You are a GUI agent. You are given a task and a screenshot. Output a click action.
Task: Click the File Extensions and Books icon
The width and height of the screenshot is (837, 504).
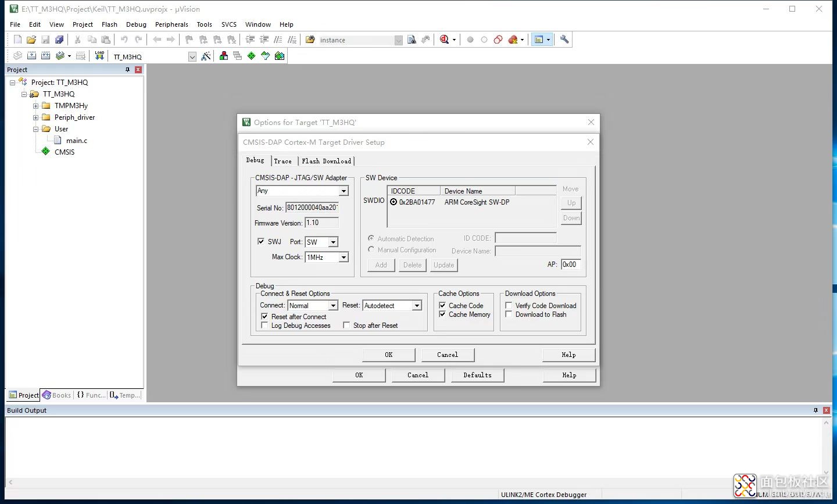223,56
